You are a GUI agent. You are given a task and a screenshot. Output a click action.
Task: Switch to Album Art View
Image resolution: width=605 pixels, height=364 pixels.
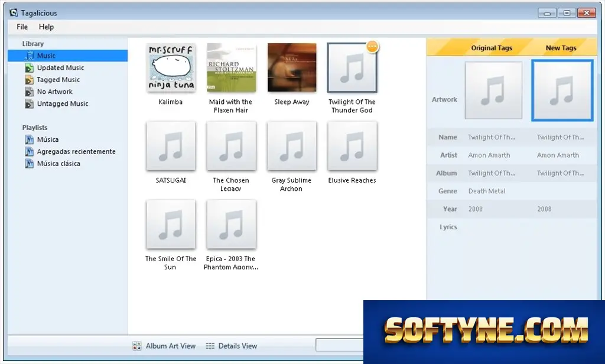coord(164,346)
